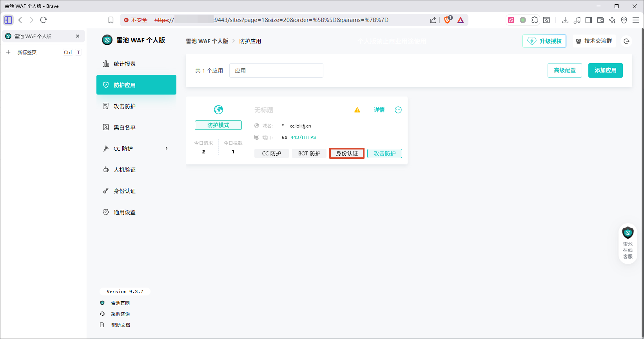Click the music note media control icon
644x339 pixels.
click(x=577, y=20)
